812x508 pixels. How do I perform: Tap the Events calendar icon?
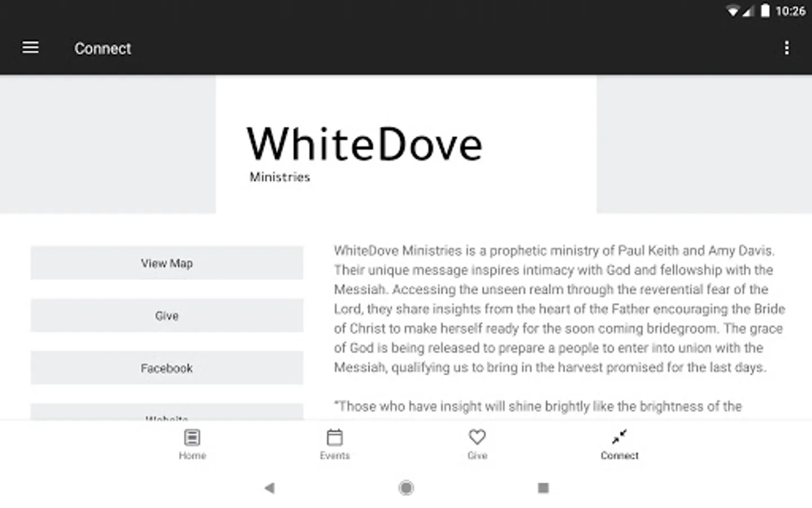(335, 437)
